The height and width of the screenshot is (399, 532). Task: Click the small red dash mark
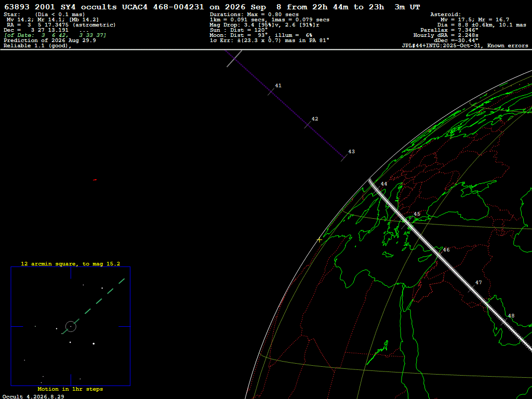point(95,180)
